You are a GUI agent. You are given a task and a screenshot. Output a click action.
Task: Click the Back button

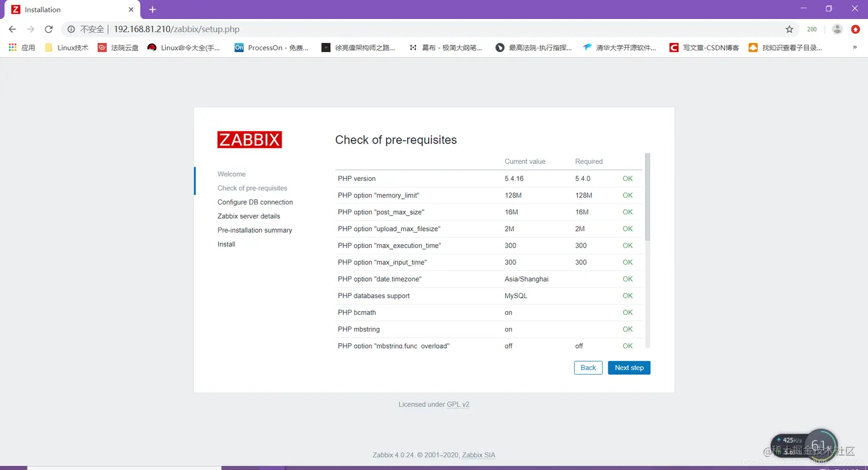588,368
